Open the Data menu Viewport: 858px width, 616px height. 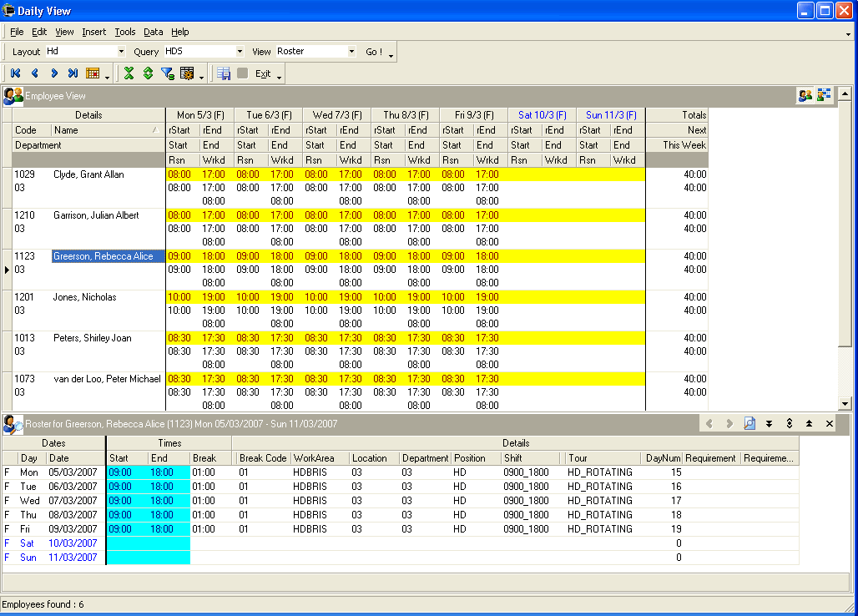(x=153, y=32)
